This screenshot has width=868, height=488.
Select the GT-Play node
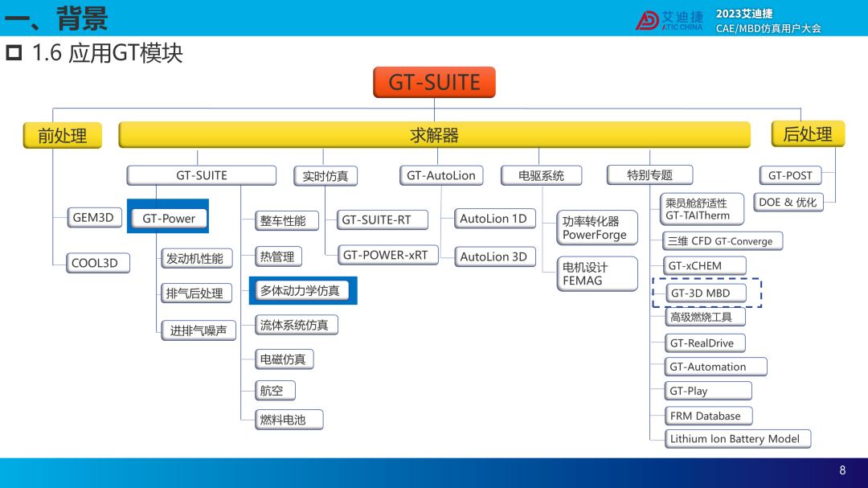tap(708, 391)
